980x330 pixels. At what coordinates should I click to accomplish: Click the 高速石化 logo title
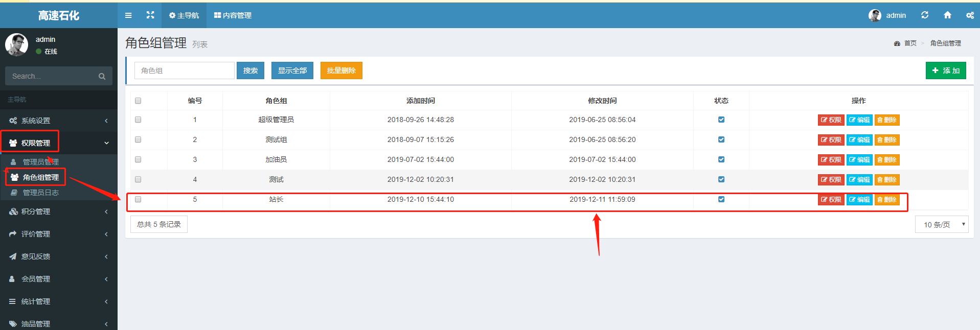coord(59,15)
